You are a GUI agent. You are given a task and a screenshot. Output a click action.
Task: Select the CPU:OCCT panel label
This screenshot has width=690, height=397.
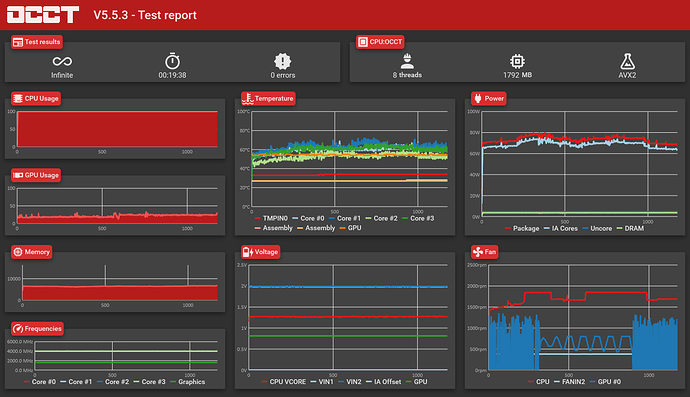380,42
